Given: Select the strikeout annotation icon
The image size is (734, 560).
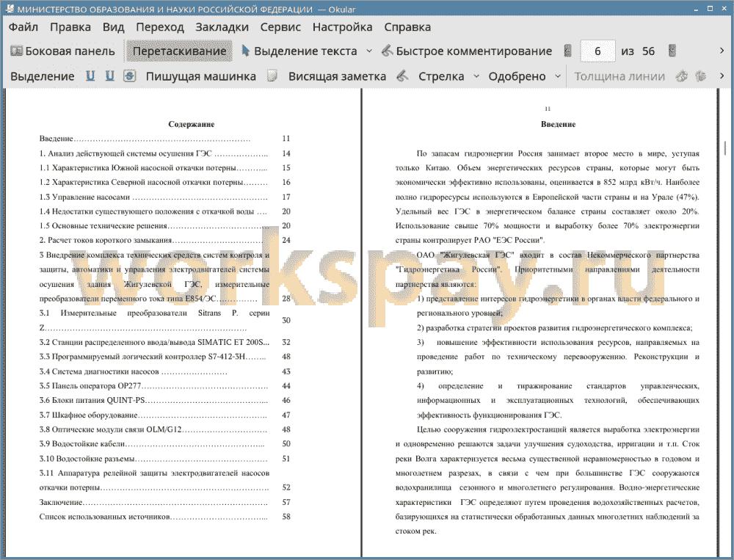Looking at the screenshot, I should point(130,76).
